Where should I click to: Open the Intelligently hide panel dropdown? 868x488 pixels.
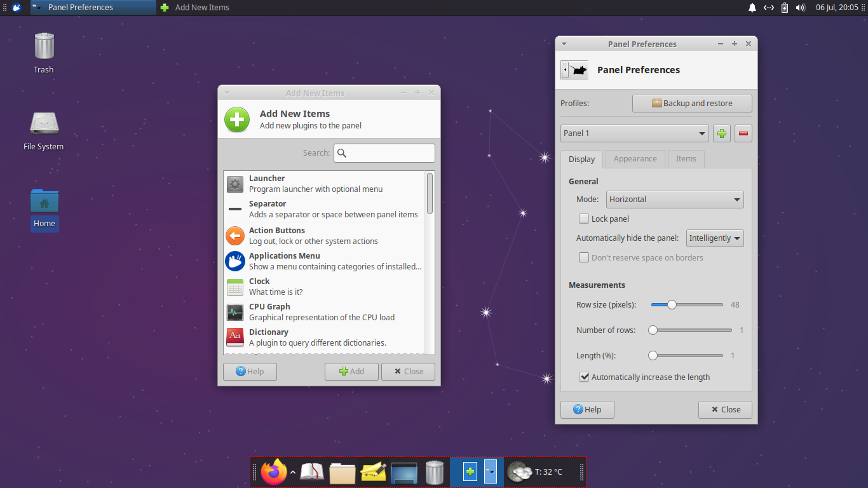click(715, 238)
